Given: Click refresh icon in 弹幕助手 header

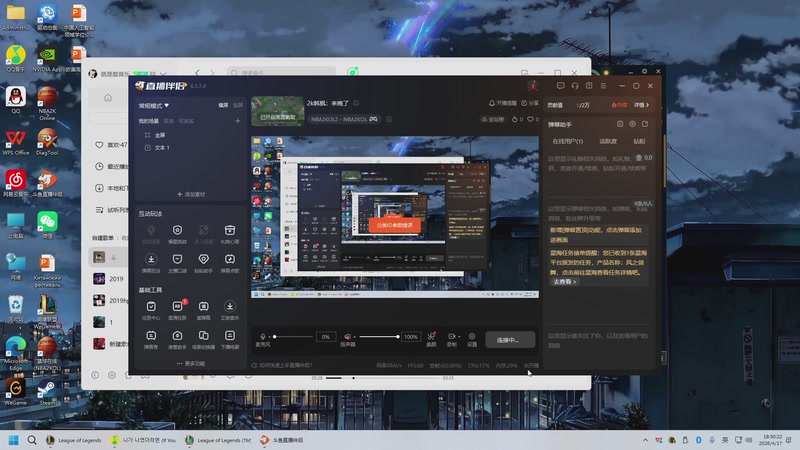Looking at the screenshot, I should tap(645, 124).
